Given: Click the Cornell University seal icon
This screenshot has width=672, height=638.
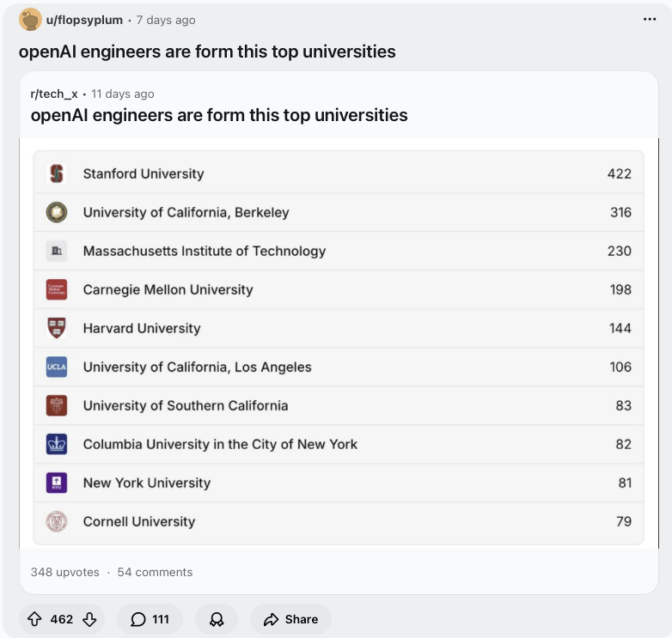Looking at the screenshot, I should 57,522.
